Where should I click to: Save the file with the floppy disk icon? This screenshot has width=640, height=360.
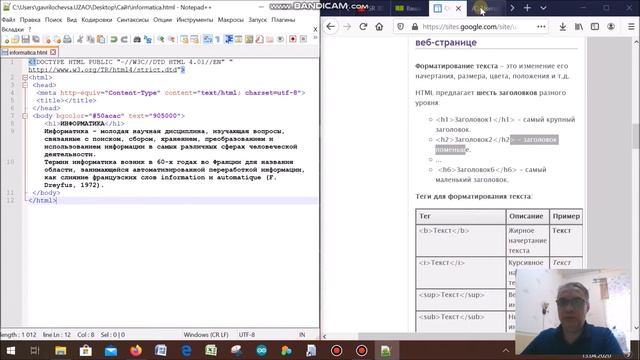tap(25, 39)
